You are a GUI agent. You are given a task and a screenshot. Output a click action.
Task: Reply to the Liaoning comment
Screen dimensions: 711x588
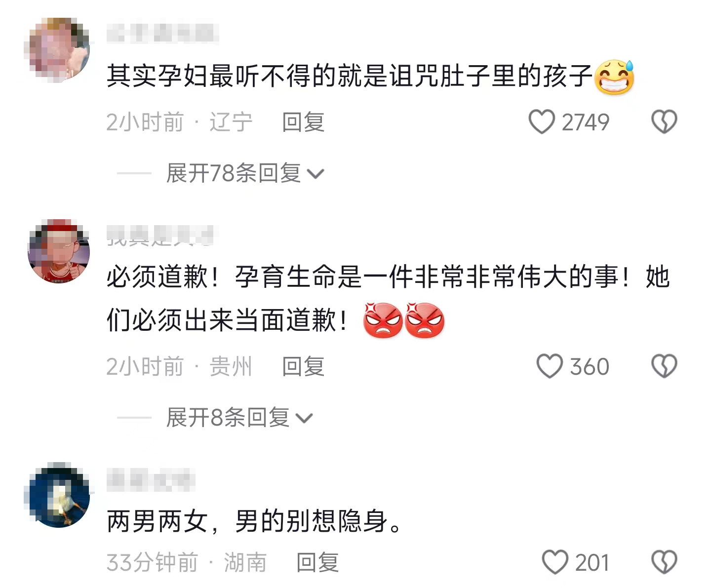point(303,122)
